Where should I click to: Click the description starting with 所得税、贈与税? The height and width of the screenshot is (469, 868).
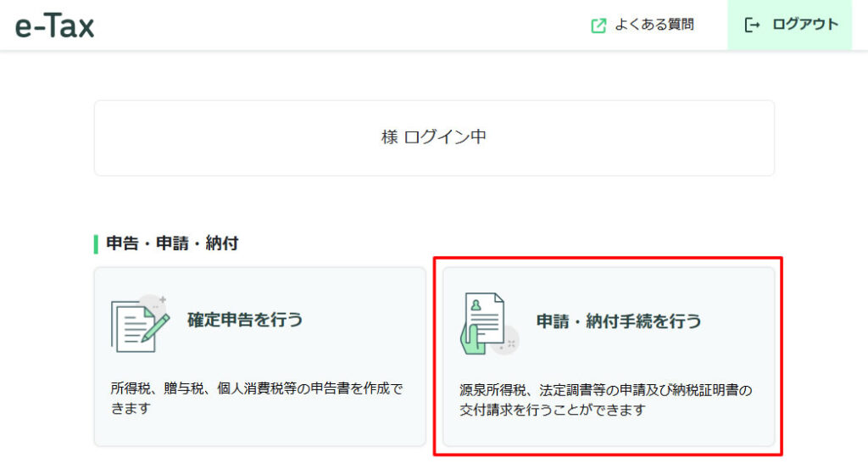pyautogui.click(x=256, y=398)
